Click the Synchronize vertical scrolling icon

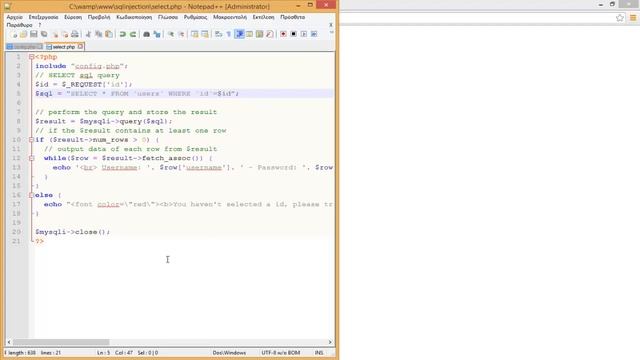195,34
